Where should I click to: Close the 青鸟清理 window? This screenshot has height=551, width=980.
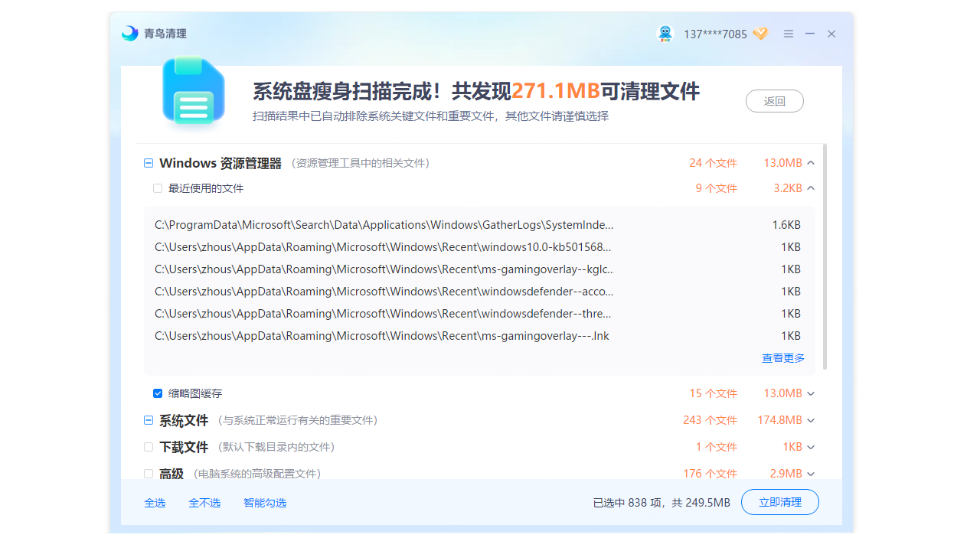(x=831, y=34)
